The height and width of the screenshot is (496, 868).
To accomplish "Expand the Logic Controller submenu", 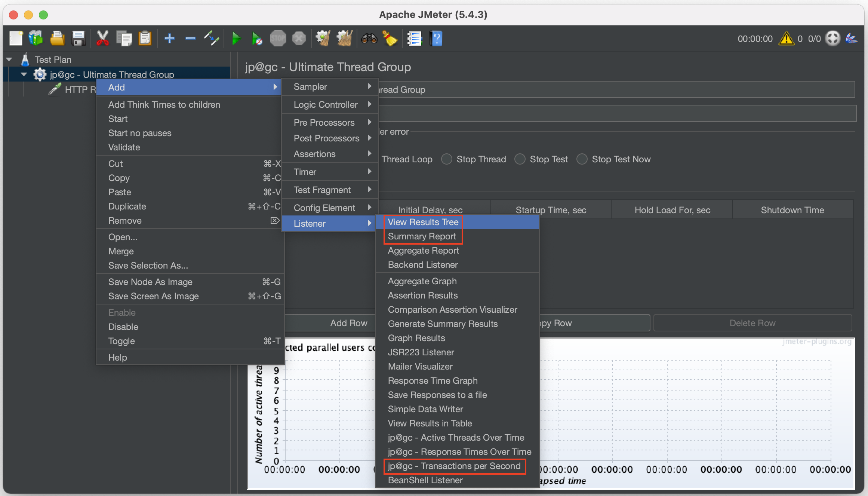I will (330, 105).
